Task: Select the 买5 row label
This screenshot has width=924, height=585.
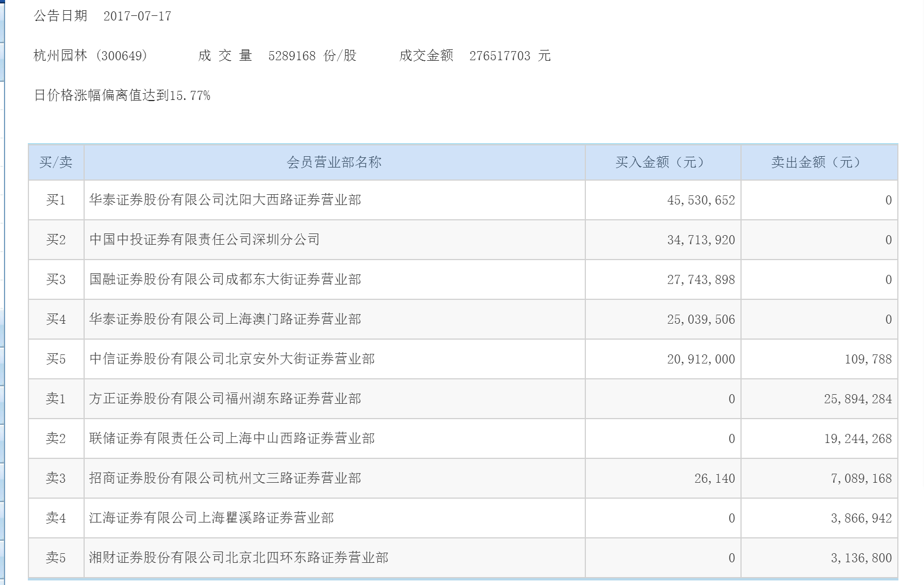Action: coord(56,359)
